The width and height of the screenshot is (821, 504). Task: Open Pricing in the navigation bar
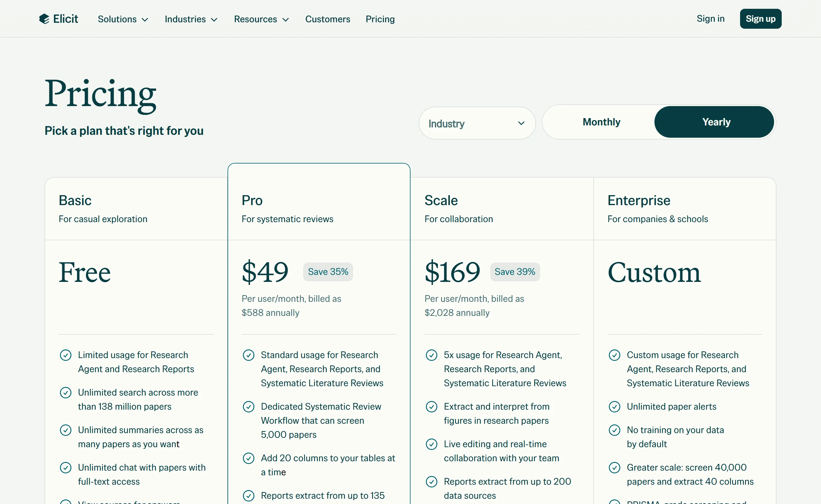380,19
